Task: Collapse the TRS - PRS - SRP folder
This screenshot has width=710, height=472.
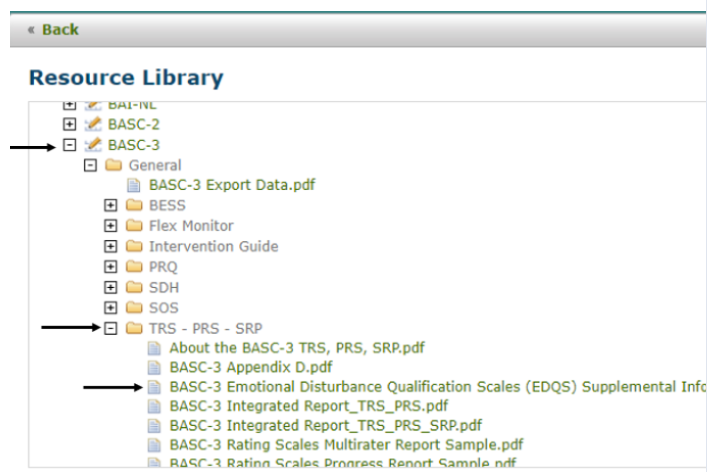Action: coord(111,328)
